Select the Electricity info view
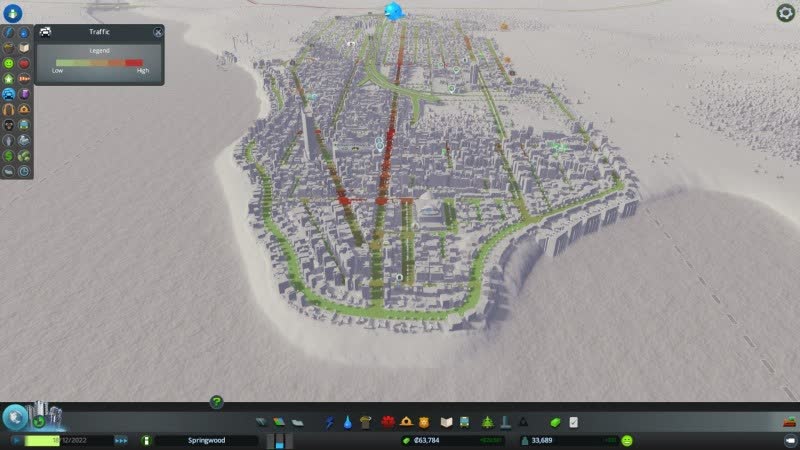This screenshot has width=800, height=450. 9,32
